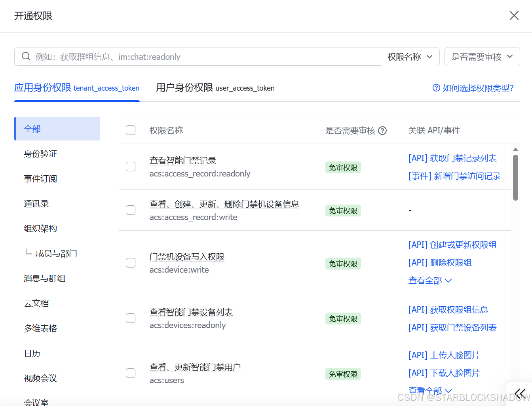This screenshot has width=532, height=406.
Task: Open the [事件] 新增门禁访问记录 link
Action: 454,176
